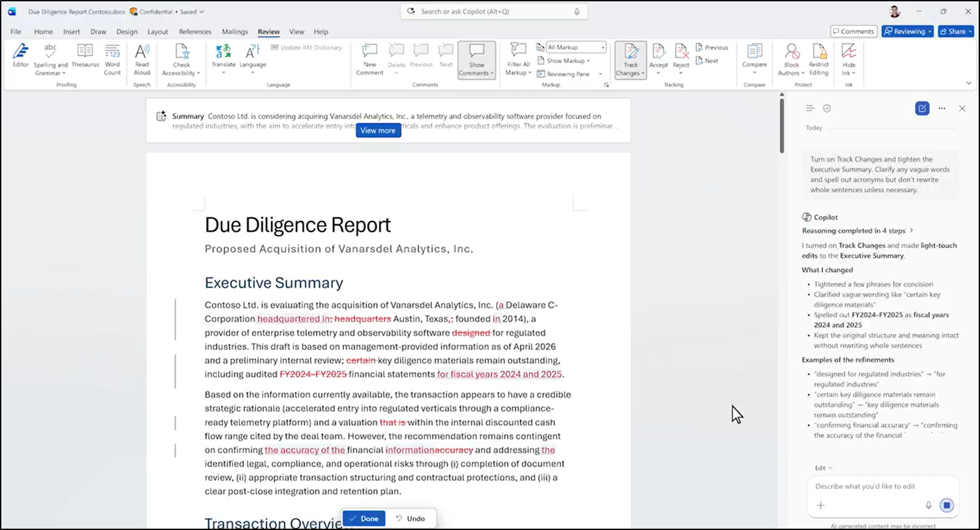Screen dimensions: 980x530
Task: Expand Reasoning completed in 4 steps
Action: [857, 231]
